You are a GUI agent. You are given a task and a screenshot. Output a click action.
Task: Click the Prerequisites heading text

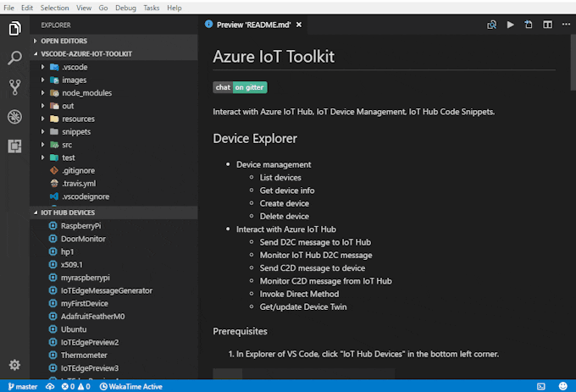tap(241, 331)
